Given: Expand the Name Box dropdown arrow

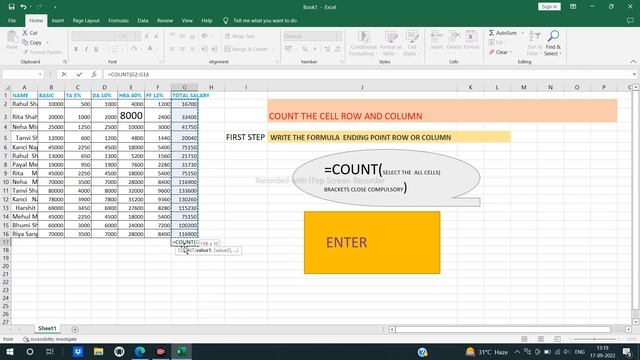Looking at the screenshot, I should tap(40, 74).
